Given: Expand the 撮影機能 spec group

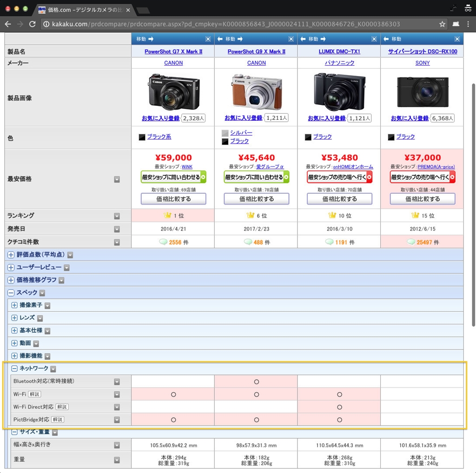Looking at the screenshot, I should pyautogui.click(x=14, y=355).
